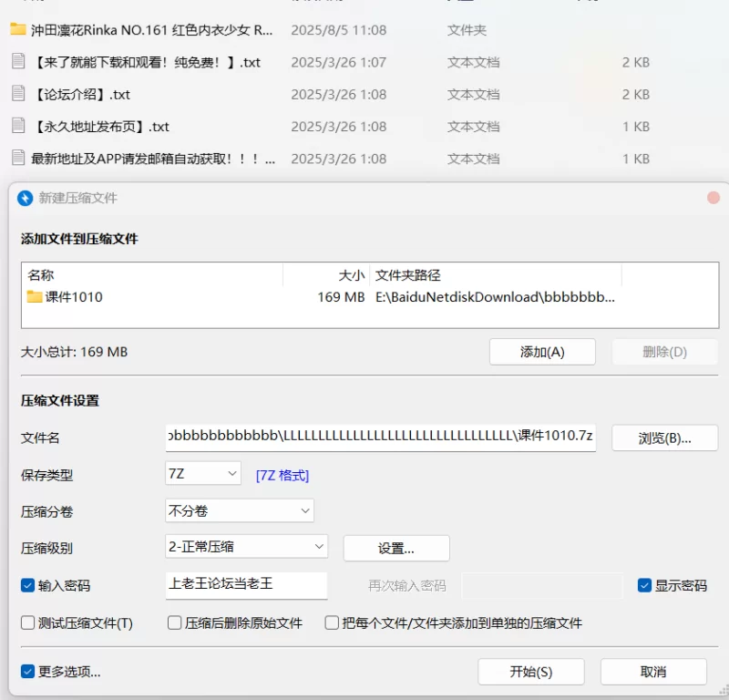This screenshot has width=729, height=700.
Task: Enable 测试压缩文件(T) checkbox
Action: 28,623
